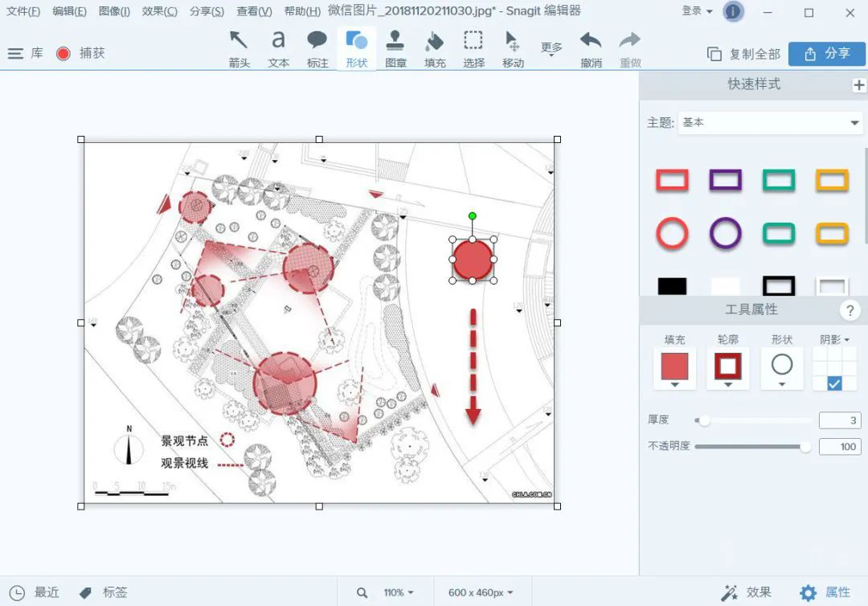Image resolution: width=868 pixels, height=606 pixels.
Task: Select the Selection (选择) tool
Action: click(x=473, y=49)
